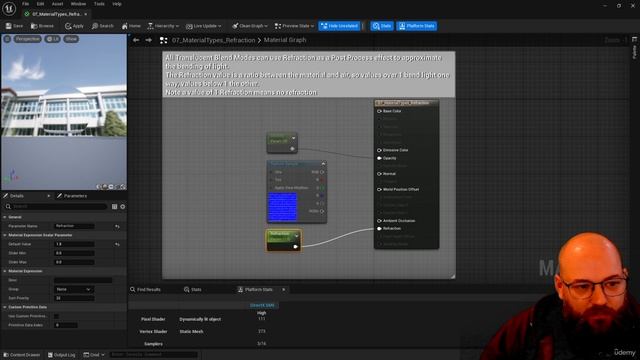Collapse the General section
The image size is (640, 360).
point(5,217)
